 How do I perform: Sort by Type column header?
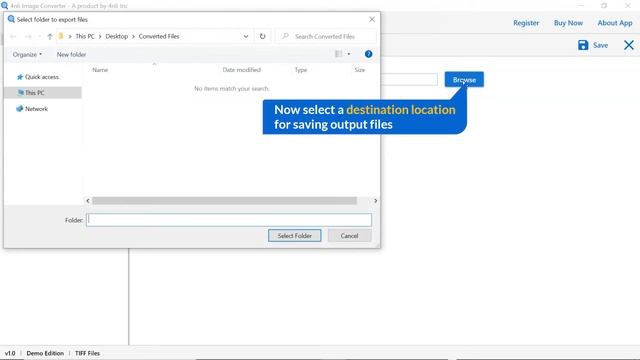click(300, 70)
